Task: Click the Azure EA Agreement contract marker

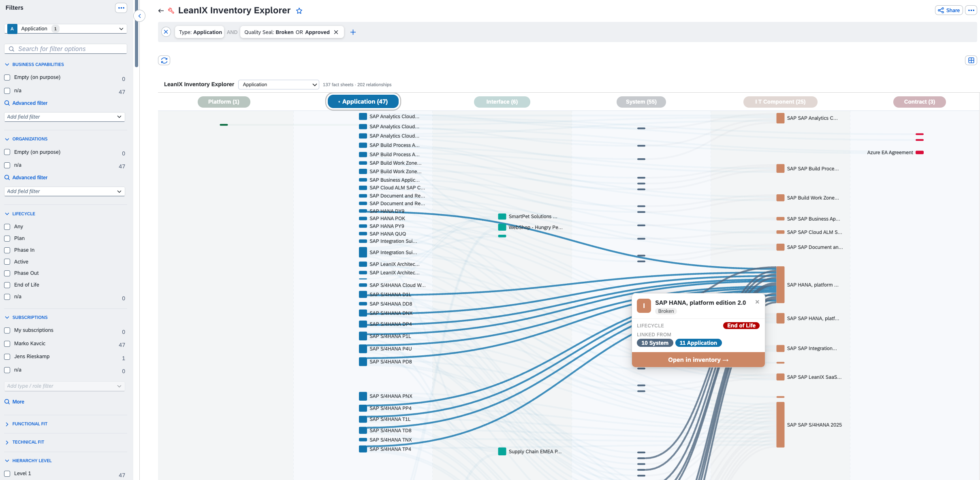Action: [x=920, y=153]
